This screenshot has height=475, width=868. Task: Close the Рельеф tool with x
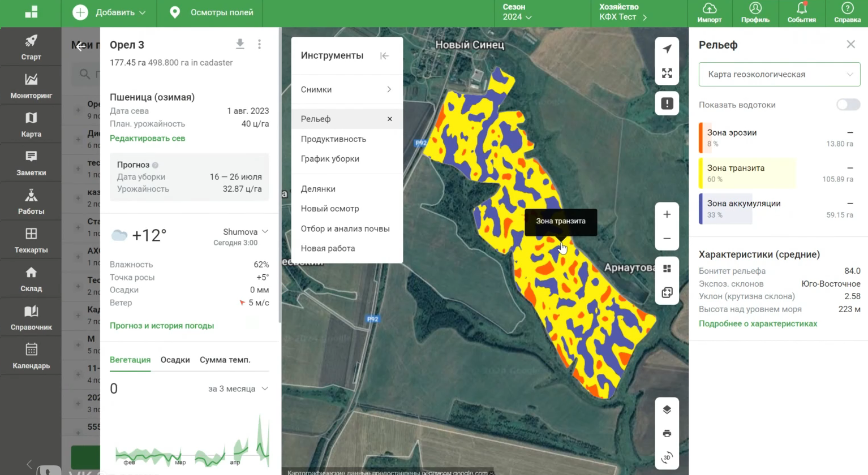tap(389, 119)
